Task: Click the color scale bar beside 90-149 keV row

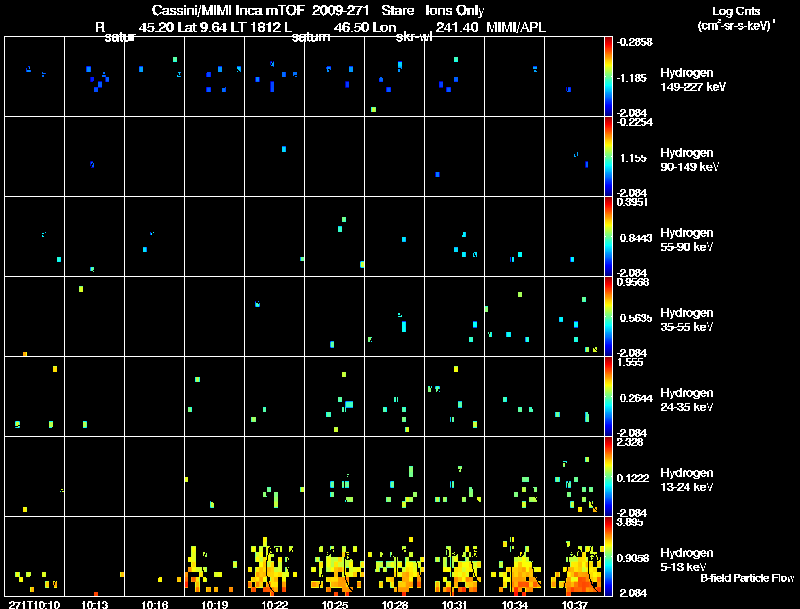Action: 608,157
